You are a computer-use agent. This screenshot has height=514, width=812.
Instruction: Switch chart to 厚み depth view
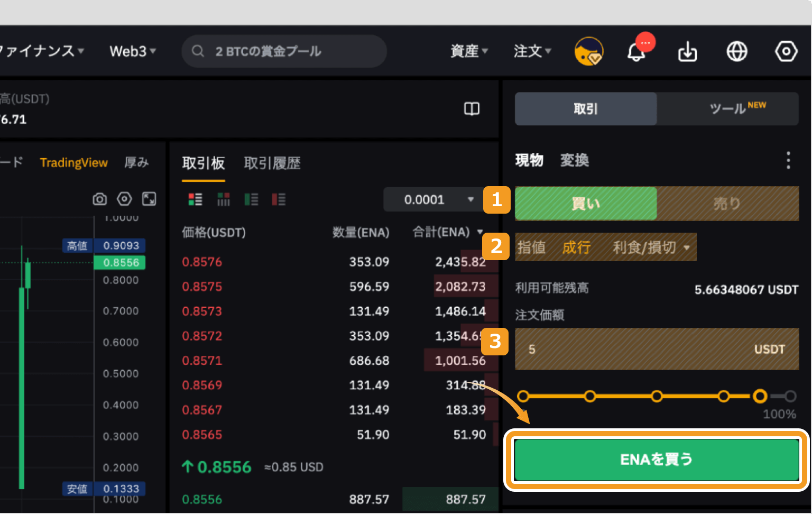pyautogui.click(x=136, y=163)
